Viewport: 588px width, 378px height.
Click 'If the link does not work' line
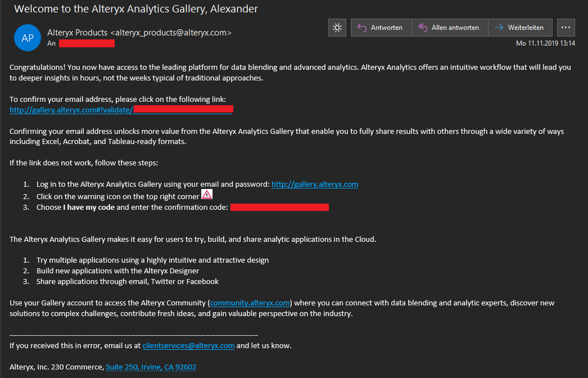pyautogui.click(x=84, y=163)
